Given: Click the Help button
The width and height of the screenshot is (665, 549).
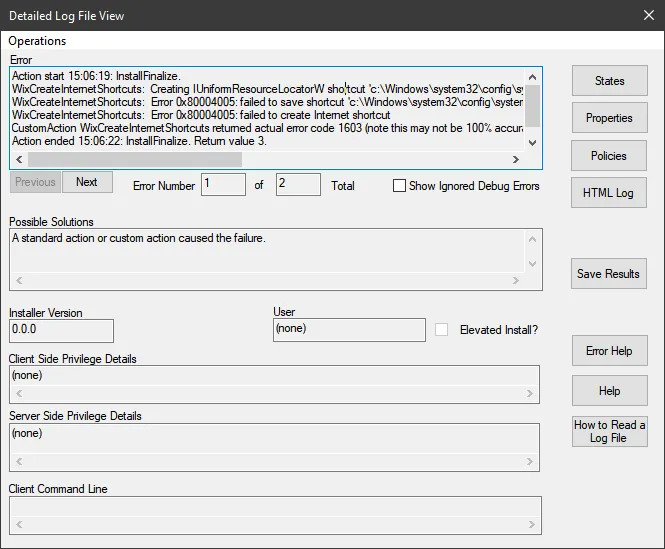Looking at the screenshot, I should tap(609, 390).
